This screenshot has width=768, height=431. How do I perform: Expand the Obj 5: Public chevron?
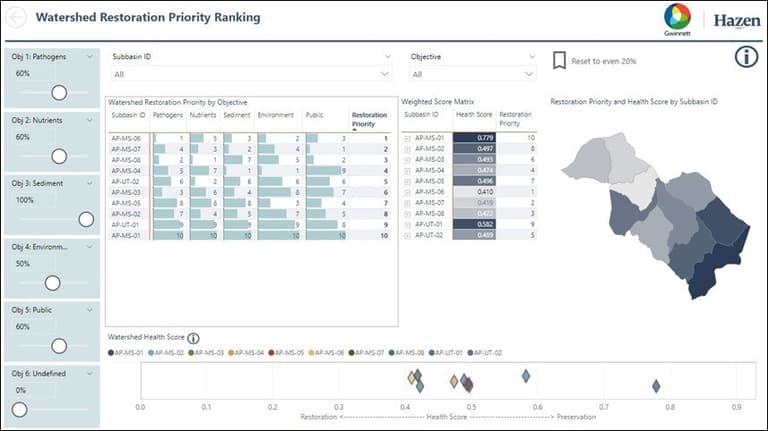[90, 310]
